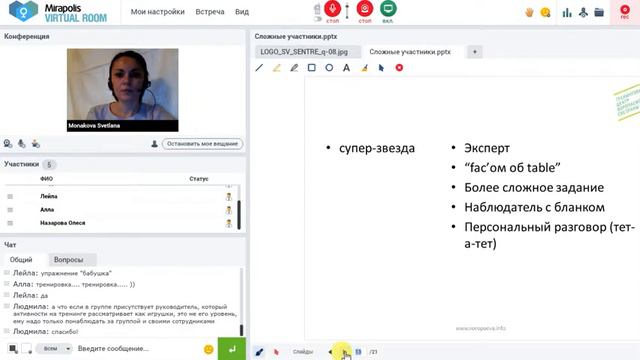The image size is (640, 360).
Task: Select Алла's тренировка chat message
Action: (74, 284)
